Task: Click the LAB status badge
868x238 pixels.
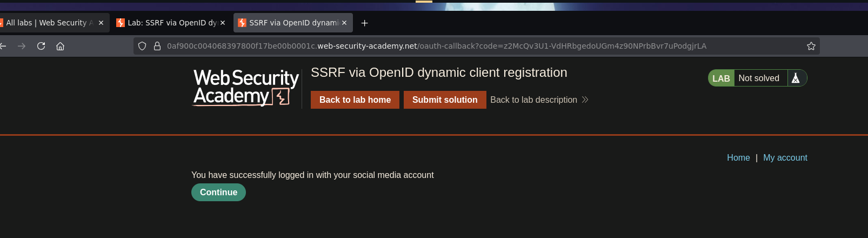Action: [721, 78]
